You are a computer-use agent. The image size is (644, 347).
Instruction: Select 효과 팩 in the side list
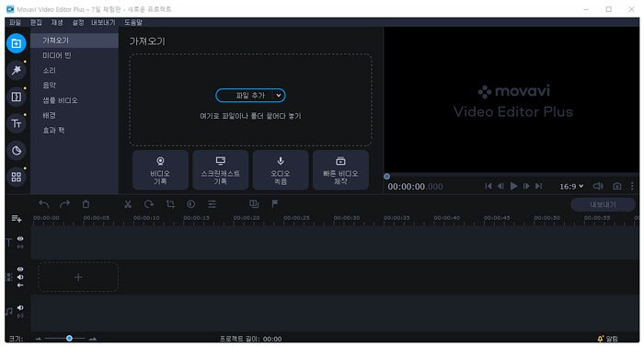click(75, 131)
